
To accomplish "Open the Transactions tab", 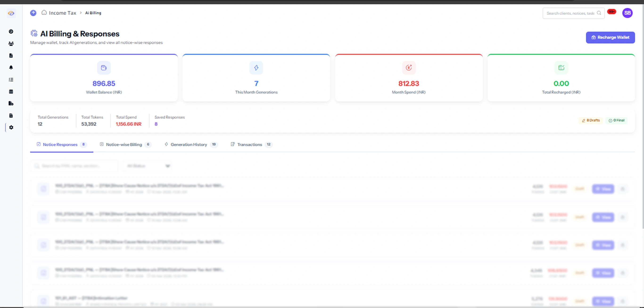I will tap(249, 145).
